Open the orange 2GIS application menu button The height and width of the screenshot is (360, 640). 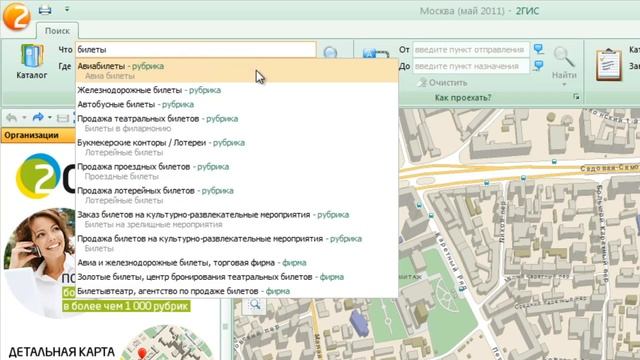point(17,16)
